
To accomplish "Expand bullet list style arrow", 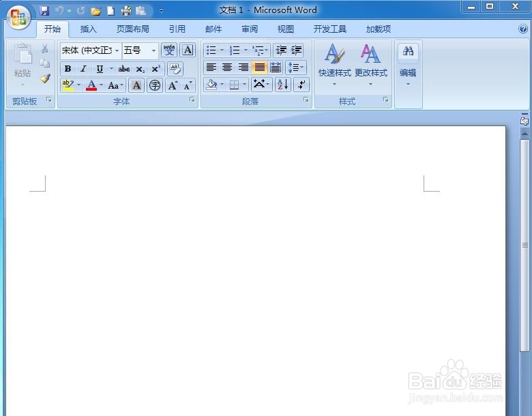I will [x=222, y=50].
